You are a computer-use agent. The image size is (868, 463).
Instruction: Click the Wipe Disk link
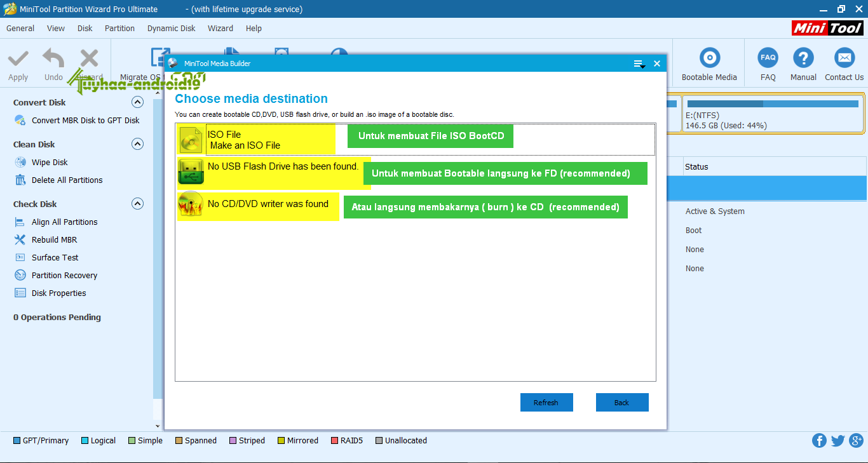coord(50,162)
